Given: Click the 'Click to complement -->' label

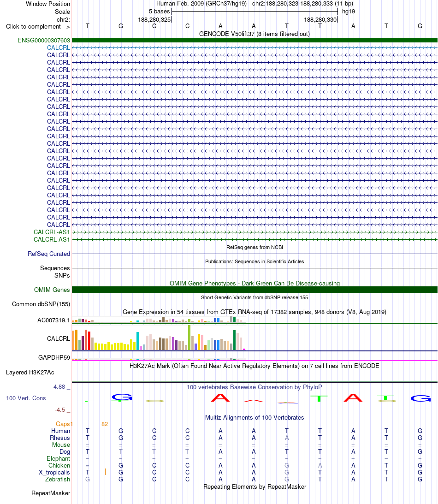Looking at the screenshot, I should 38,26.
